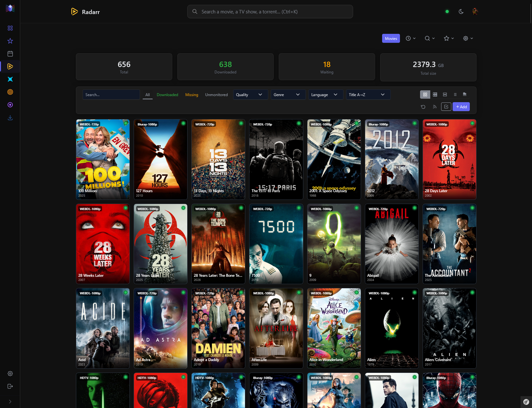This screenshot has height=408, width=532.
Task: Expand the search magnifier dropdown in toolbar
Action: point(430,38)
